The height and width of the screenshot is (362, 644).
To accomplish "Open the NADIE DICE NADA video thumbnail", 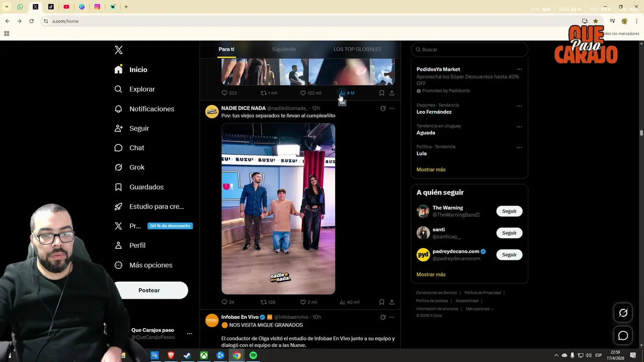I will [x=278, y=209].
